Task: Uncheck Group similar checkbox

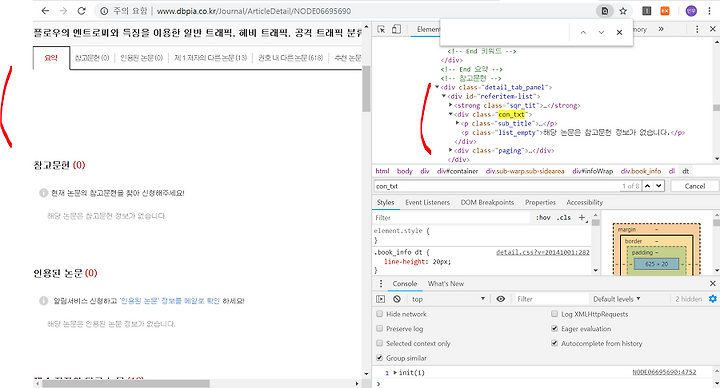Action: 380,358
